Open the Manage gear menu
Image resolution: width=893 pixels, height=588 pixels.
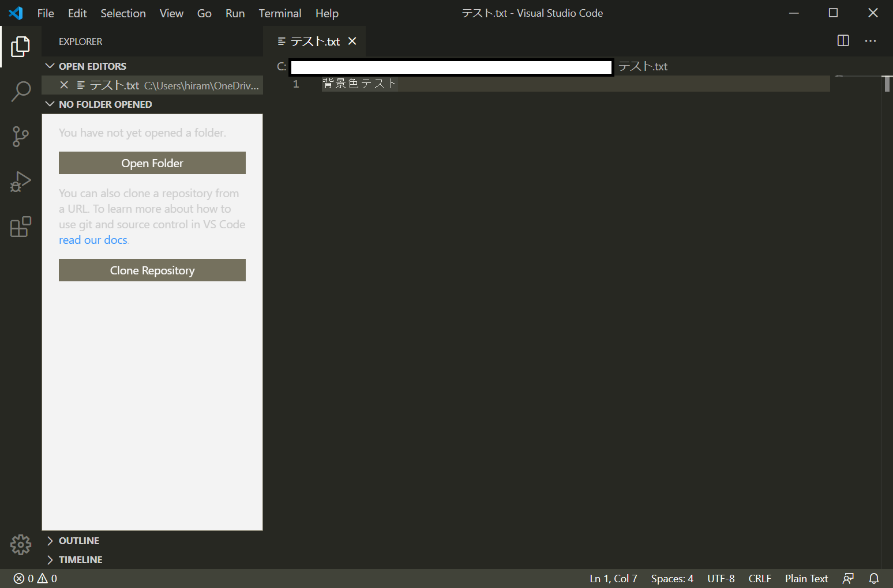point(20,544)
